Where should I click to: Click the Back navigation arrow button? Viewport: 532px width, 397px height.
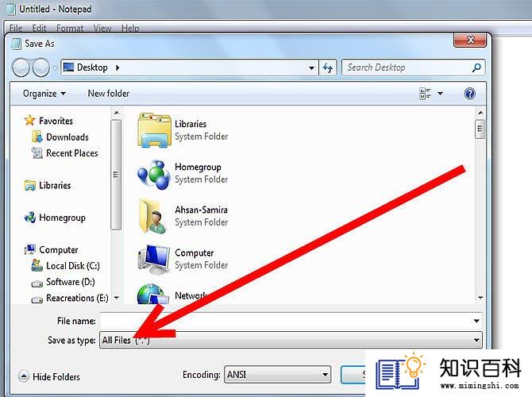click(21, 67)
